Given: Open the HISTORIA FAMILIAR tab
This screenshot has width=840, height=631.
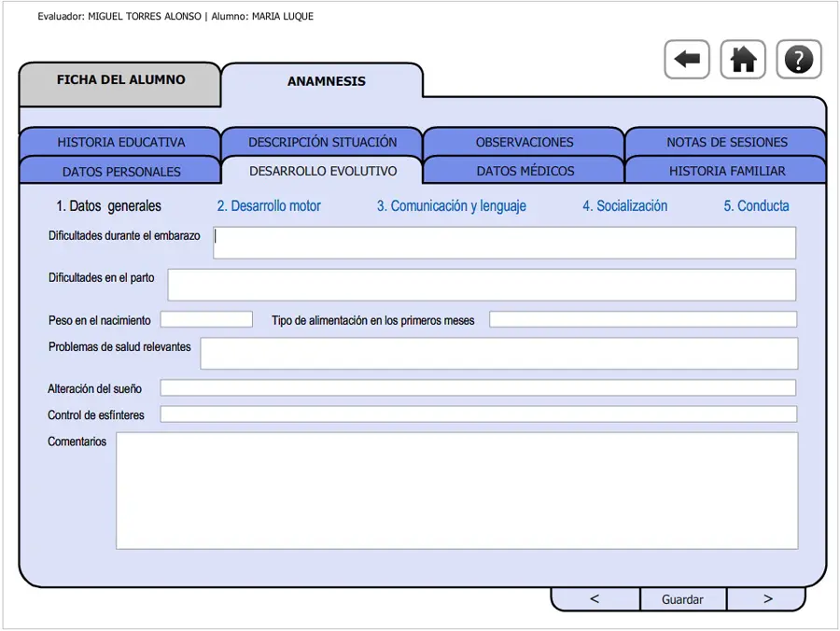Looking at the screenshot, I should click(726, 171).
